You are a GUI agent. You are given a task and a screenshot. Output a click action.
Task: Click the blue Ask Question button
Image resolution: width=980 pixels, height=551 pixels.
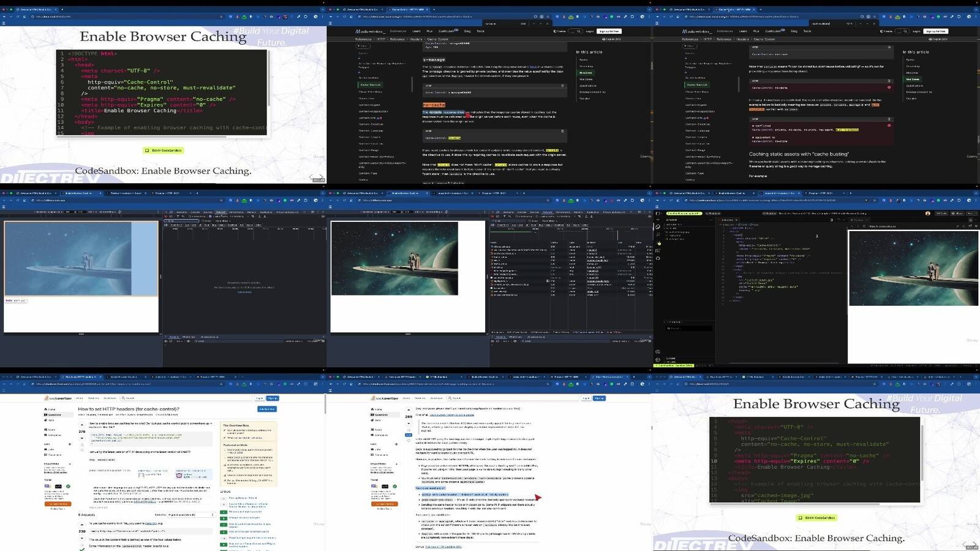point(267,409)
